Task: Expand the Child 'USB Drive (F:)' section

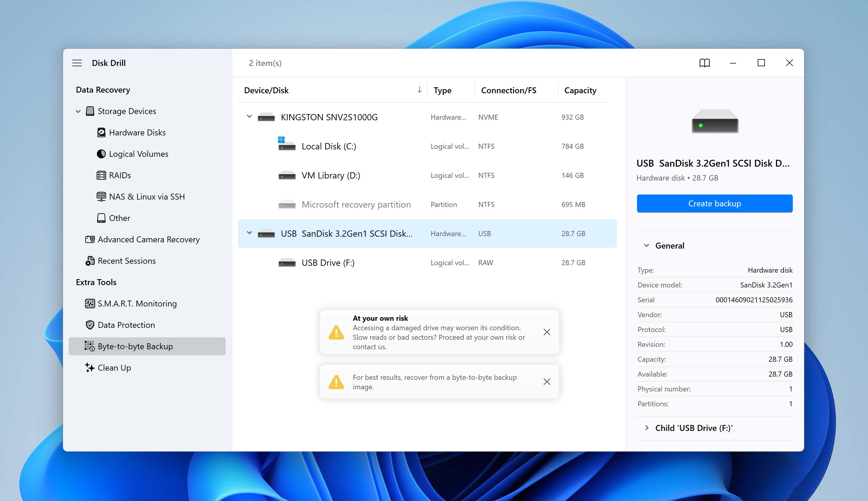Action: coord(647,428)
